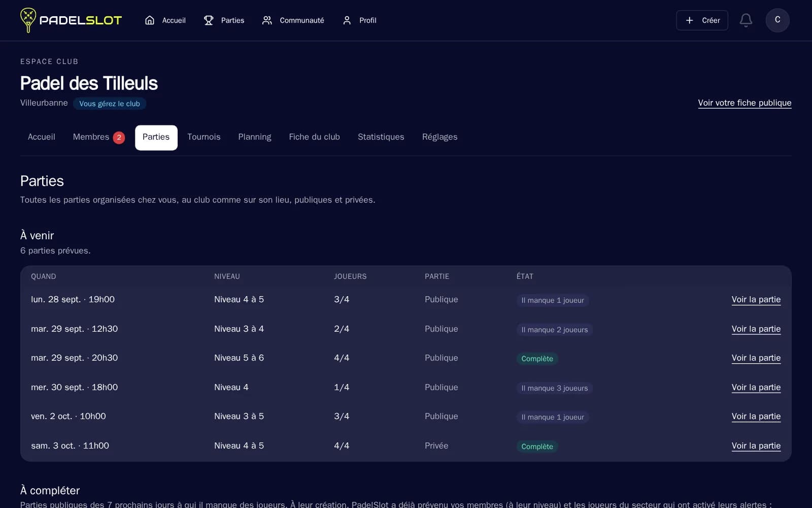This screenshot has width=812, height=508.
Task: View the mar. 29 sept. 20h30 game
Action: tap(756, 358)
